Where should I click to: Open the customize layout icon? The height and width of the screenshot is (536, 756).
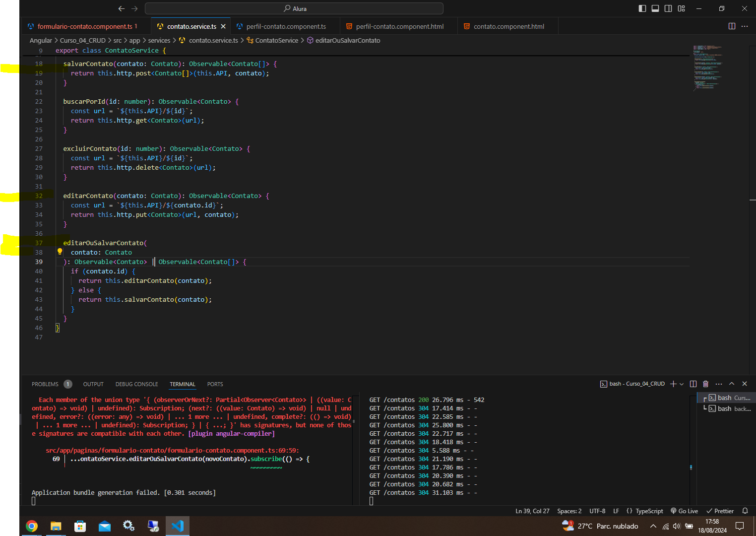point(681,8)
